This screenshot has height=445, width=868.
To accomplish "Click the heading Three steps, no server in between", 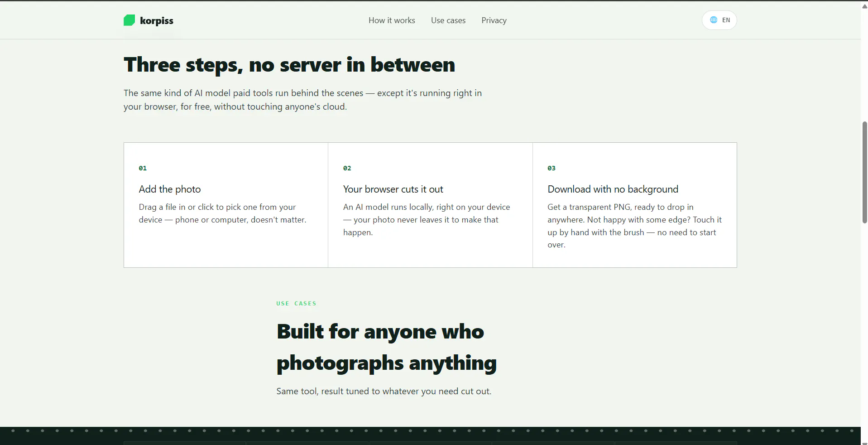I will (289, 65).
